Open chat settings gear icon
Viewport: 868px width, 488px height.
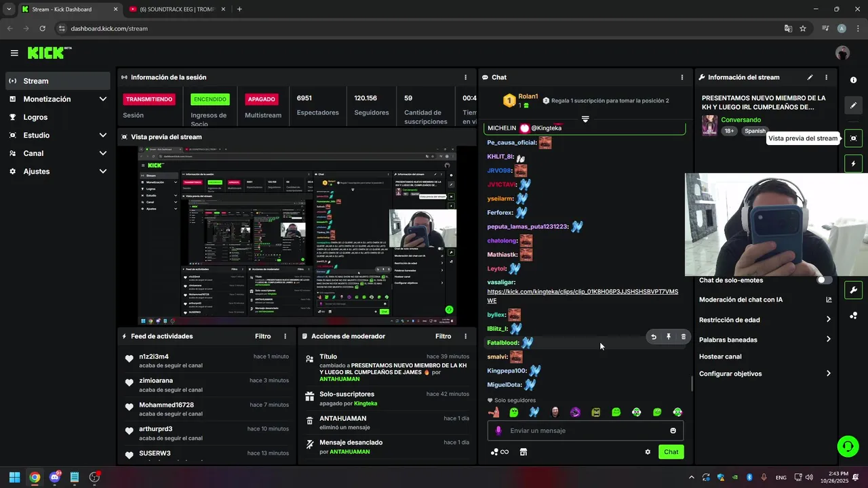coord(648,452)
